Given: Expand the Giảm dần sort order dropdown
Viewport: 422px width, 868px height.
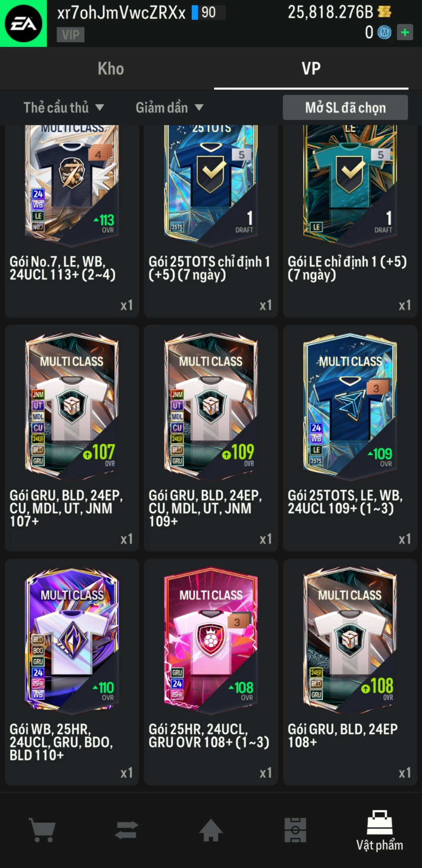Looking at the screenshot, I should (170, 108).
